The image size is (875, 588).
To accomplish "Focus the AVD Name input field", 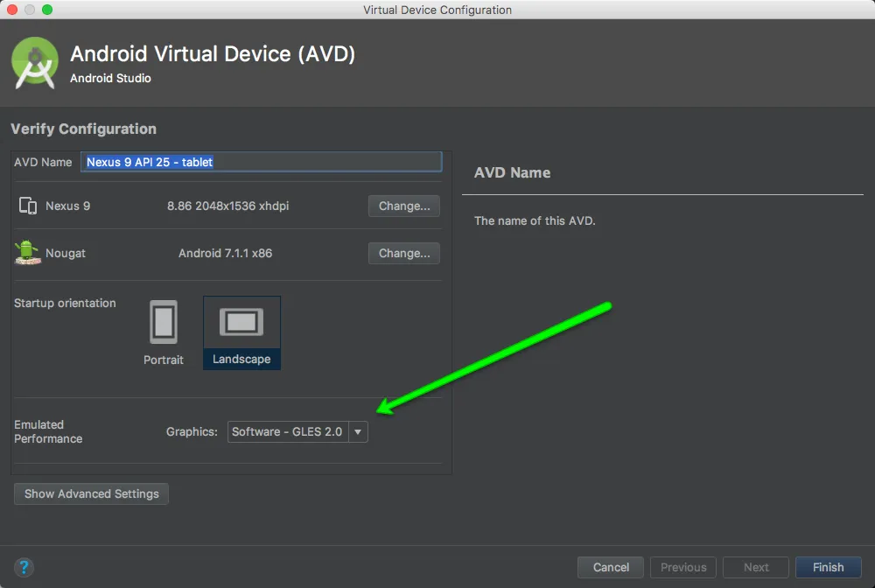I will (261, 162).
